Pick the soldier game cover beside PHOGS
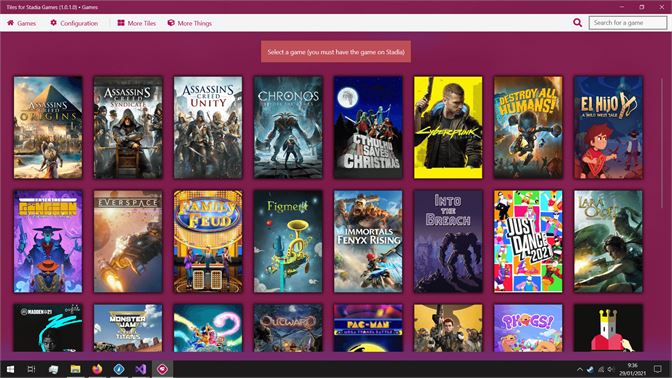 (448, 328)
